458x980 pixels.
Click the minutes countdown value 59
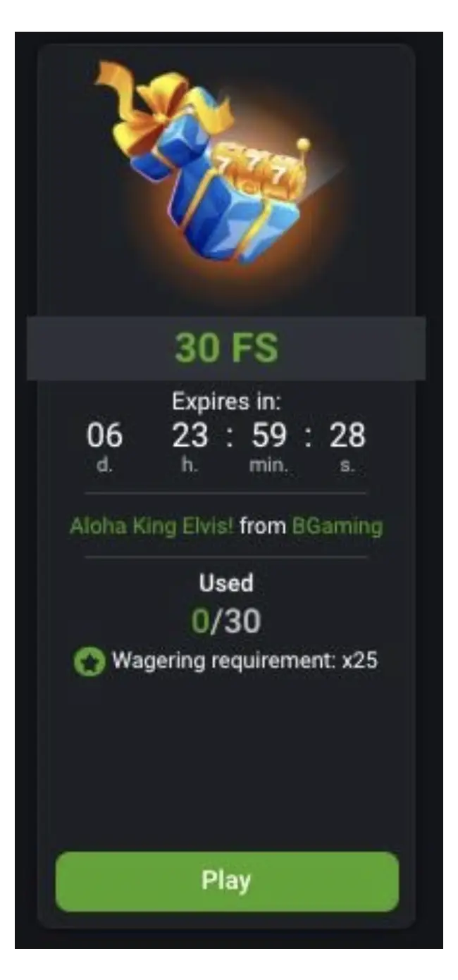270,435
